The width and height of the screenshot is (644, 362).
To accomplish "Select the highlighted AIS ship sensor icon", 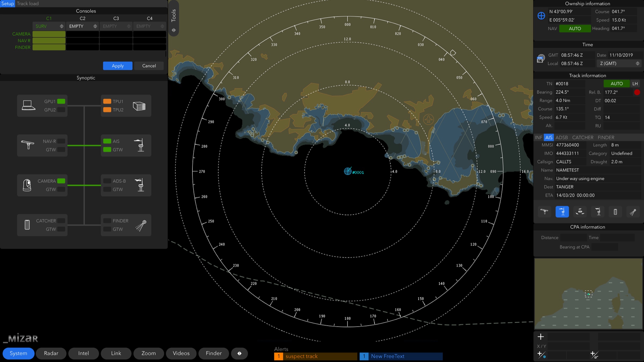I will tap(562, 212).
